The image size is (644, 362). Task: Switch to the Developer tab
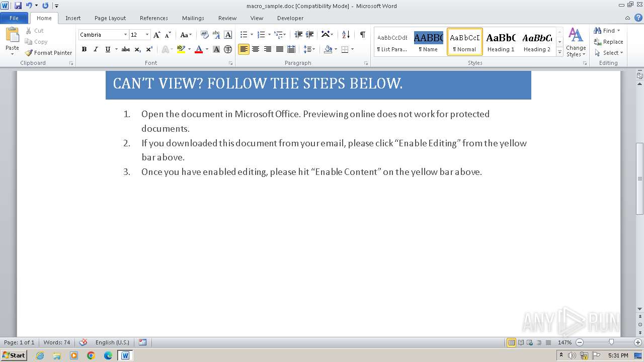tap(290, 18)
